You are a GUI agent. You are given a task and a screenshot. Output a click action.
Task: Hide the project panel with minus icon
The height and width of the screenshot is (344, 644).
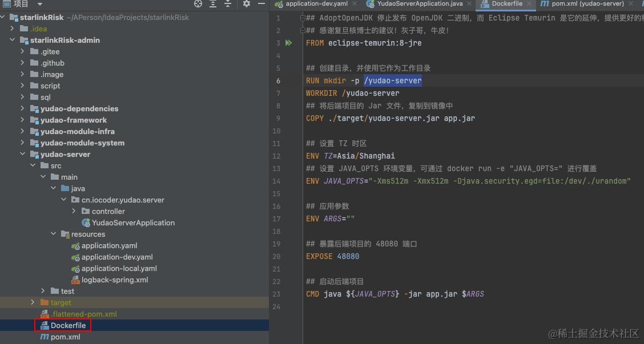pos(261,3)
